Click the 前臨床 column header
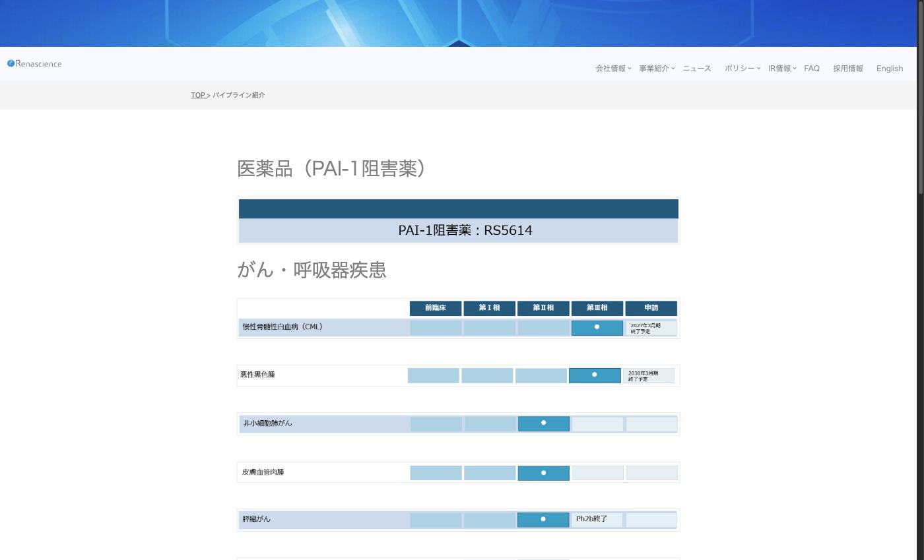 (x=436, y=308)
